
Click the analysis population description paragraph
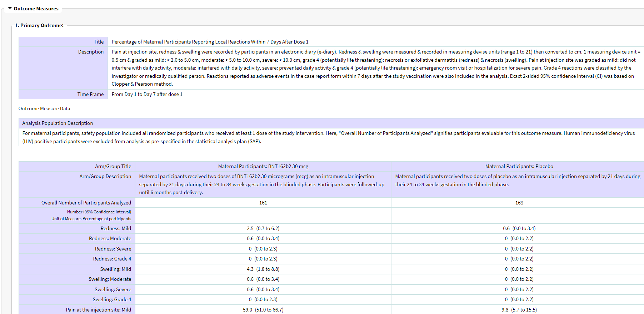(x=329, y=137)
